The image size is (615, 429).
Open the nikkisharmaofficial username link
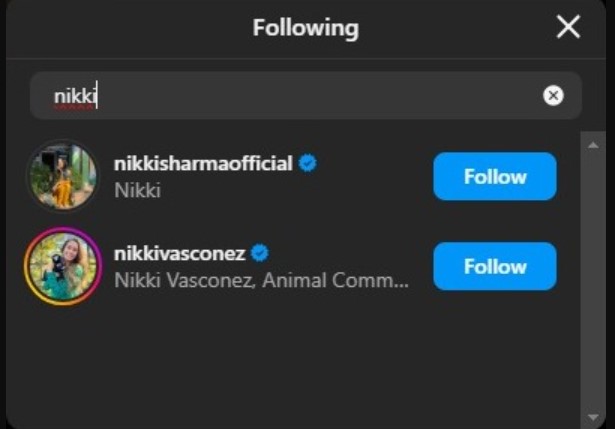[203, 164]
